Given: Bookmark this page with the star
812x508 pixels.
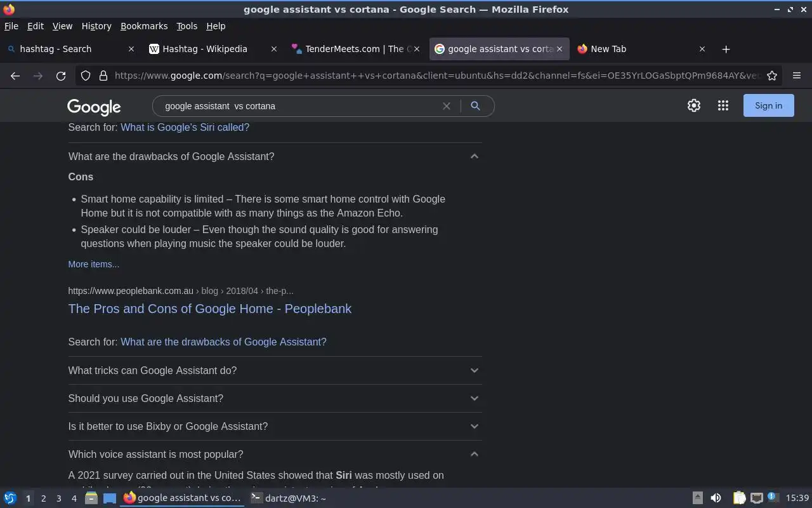Looking at the screenshot, I should pyautogui.click(x=772, y=76).
